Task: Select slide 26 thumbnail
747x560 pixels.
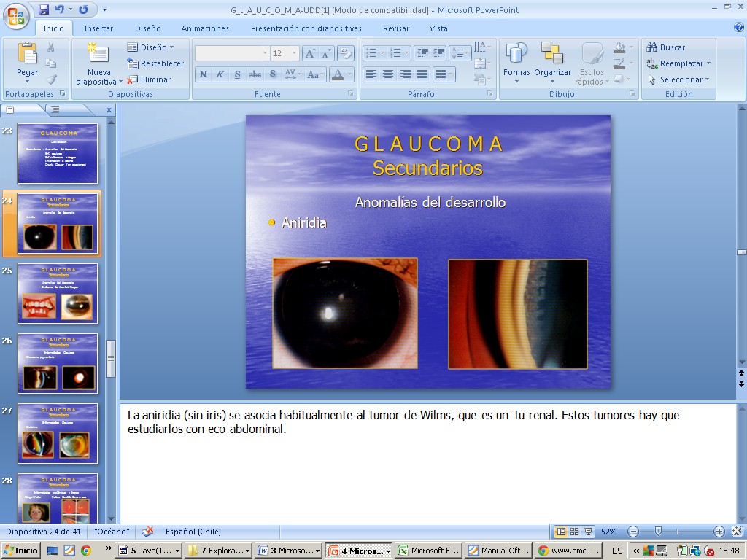Action: [58, 363]
